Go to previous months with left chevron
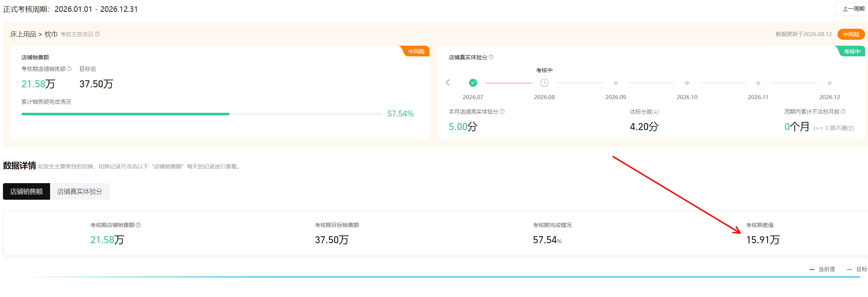The image size is (868, 297). (448, 83)
